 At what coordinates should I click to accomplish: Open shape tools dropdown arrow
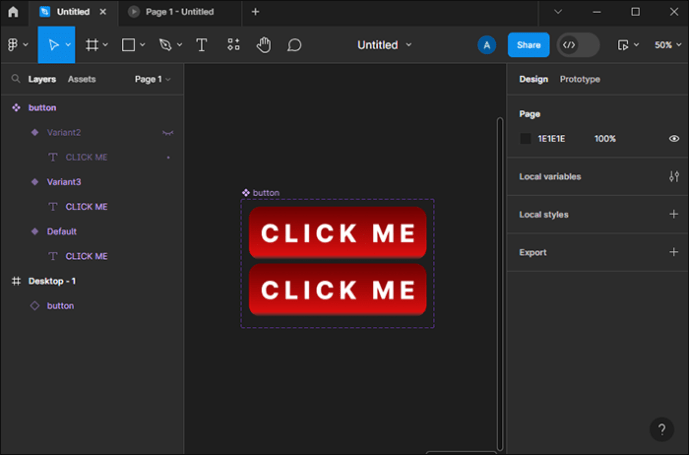142,45
